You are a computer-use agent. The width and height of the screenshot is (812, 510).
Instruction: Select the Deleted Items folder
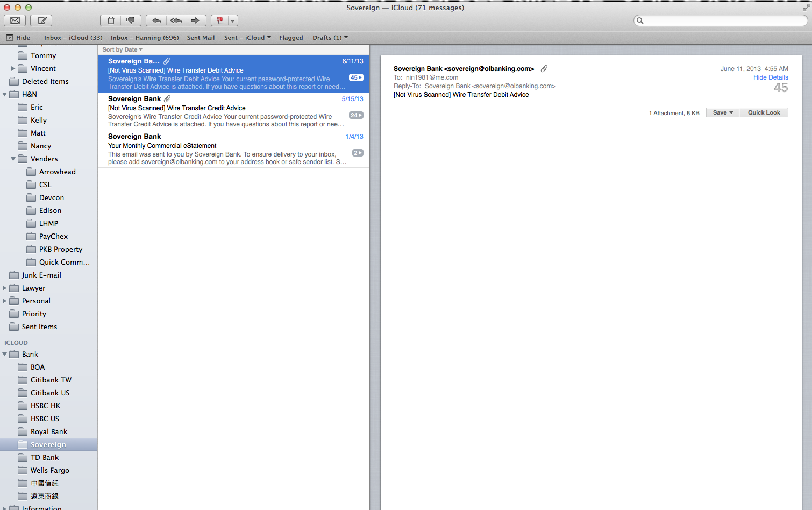[39, 81]
